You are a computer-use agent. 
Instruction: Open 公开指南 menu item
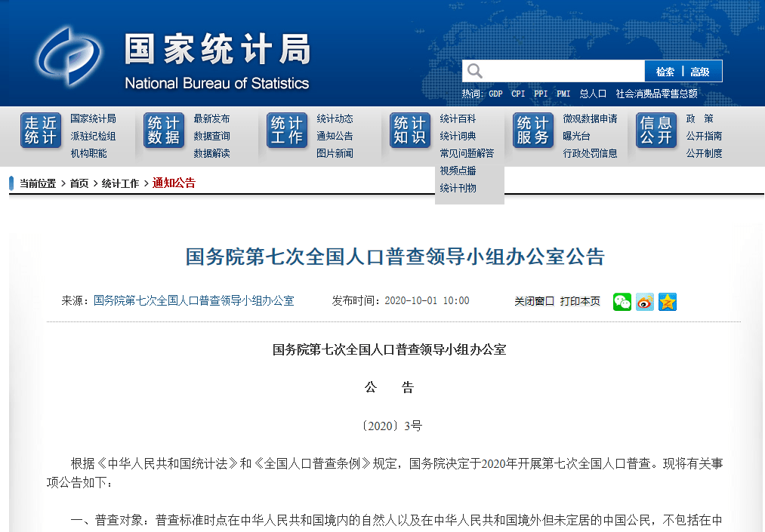tap(704, 136)
